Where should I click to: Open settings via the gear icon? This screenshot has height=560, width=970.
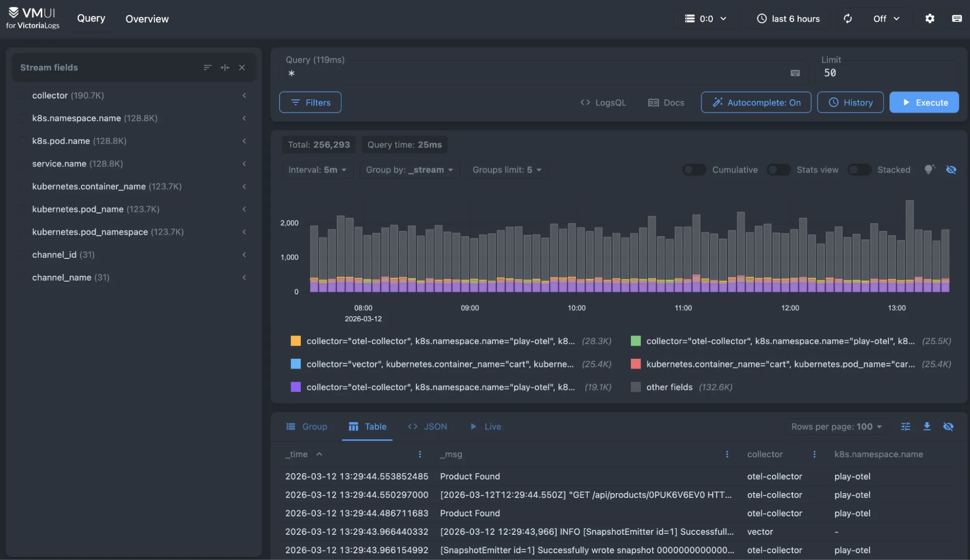(929, 18)
